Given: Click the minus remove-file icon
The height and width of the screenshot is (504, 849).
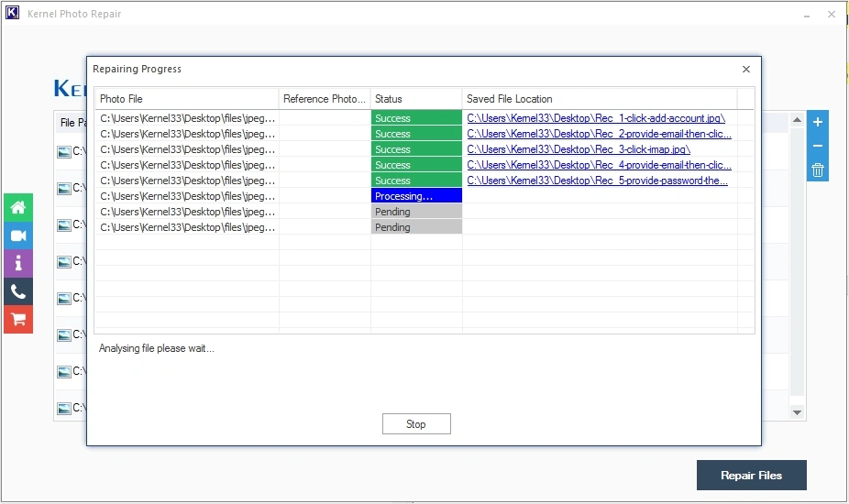Looking at the screenshot, I should click(818, 146).
